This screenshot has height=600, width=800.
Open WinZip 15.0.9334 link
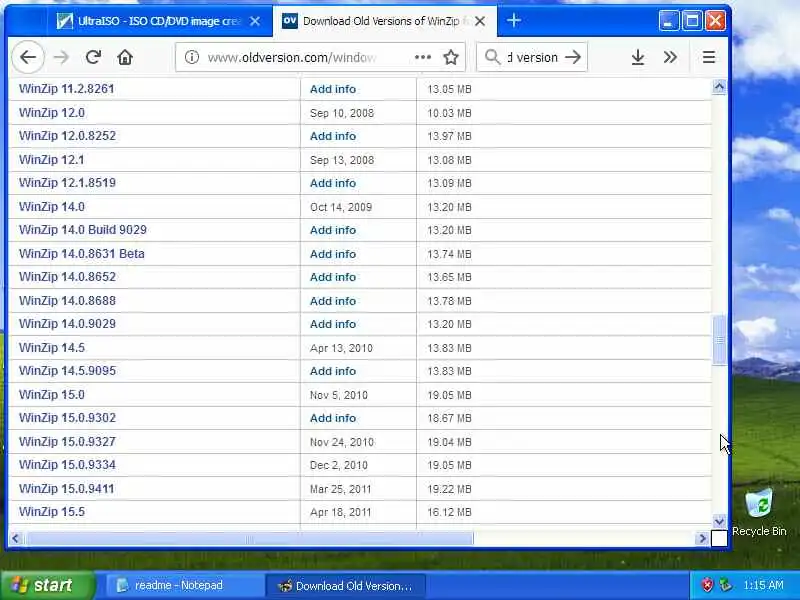coord(67,464)
